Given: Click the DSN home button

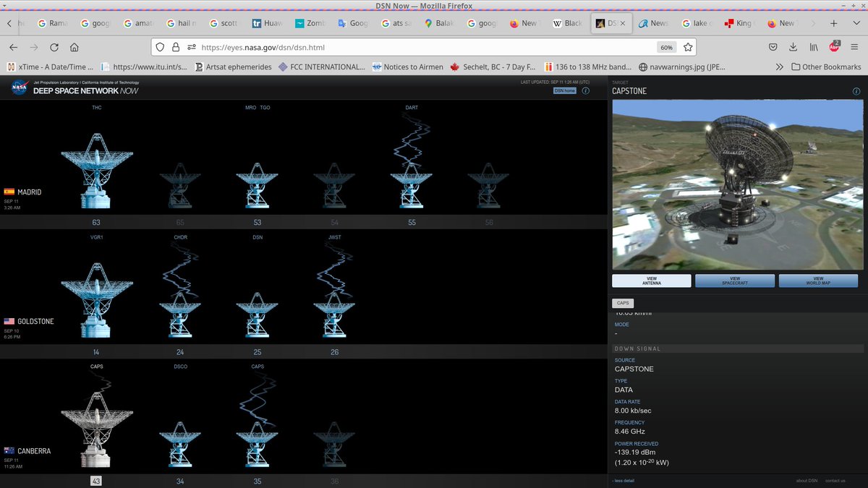Looking at the screenshot, I should click(x=565, y=90).
